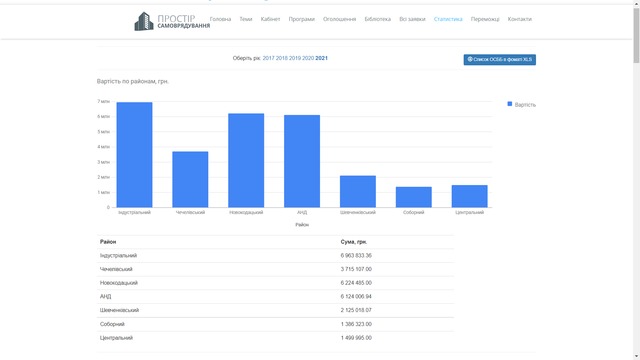Open the Головна menu item
Screen dimensions: 640x360
[x=220, y=19]
